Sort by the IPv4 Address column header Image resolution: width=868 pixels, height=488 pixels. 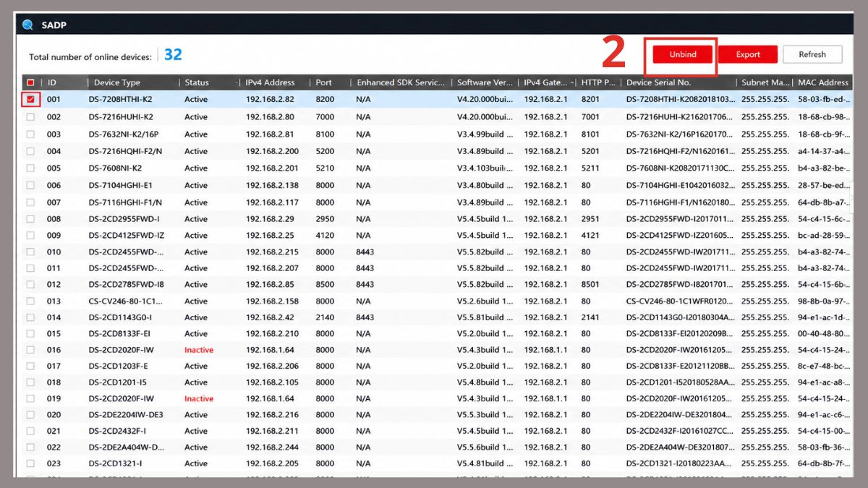(270, 82)
